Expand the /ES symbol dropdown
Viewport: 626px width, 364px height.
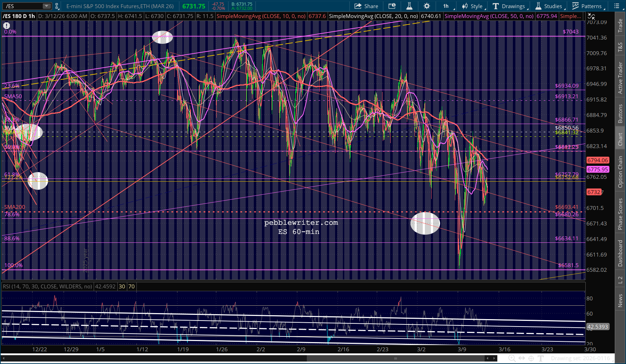coord(47,6)
